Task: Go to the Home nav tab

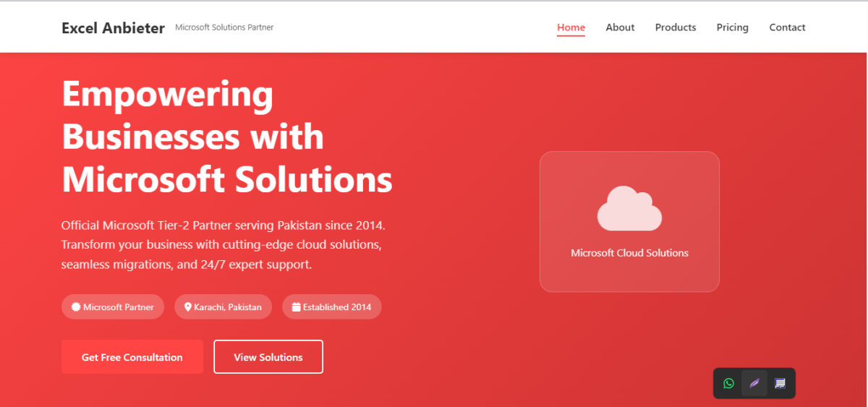Action: coord(571,27)
